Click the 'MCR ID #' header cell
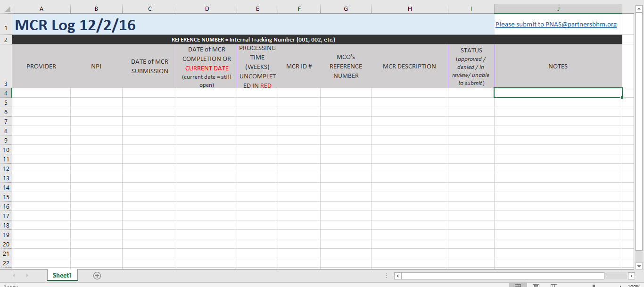644x287 pixels. (299, 67)
